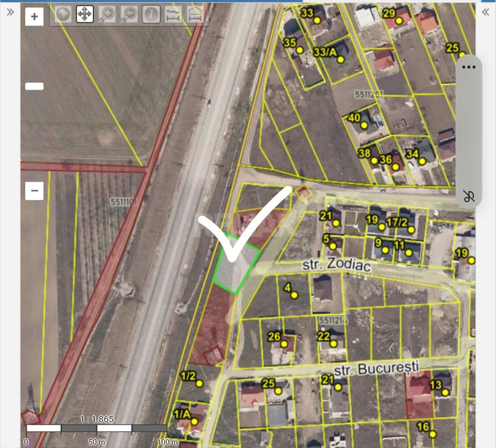Screen dimensions: 496x448
Task: Click address point 4
Action: click(294, 295)
